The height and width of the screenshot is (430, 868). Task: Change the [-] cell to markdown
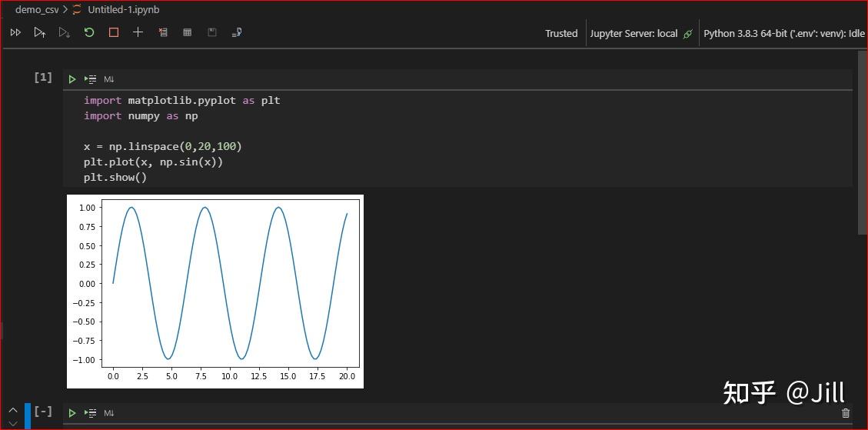click(x=108, y=413)
